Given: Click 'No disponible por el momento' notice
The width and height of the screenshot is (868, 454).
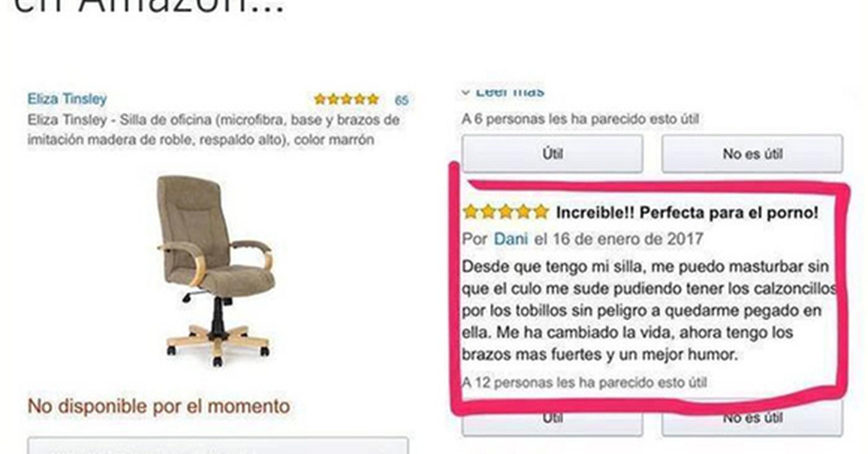Looking at the screenshot, I should click(x=159, y=406).
